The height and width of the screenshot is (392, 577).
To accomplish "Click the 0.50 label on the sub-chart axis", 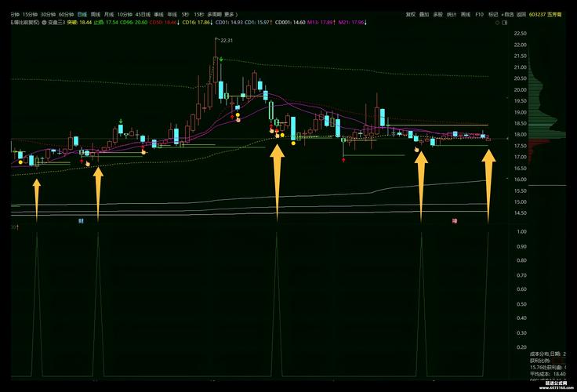I will (521, 304).
